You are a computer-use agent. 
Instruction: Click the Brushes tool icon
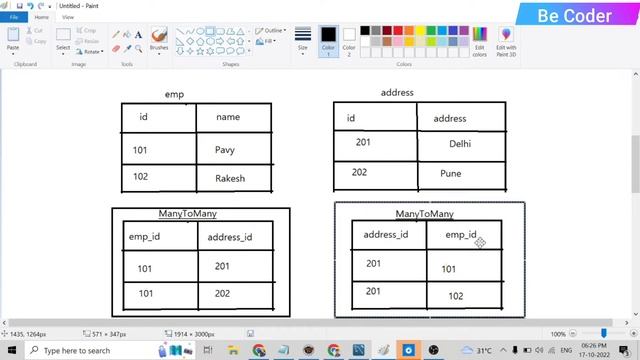(159, 35)
